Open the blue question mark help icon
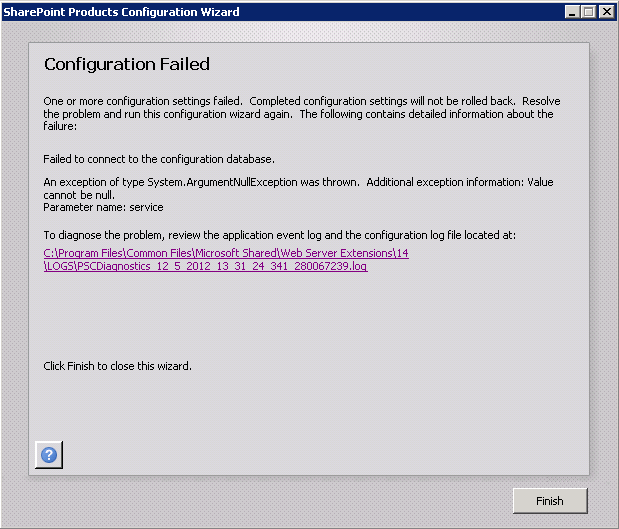Viewport: 619px width, 529px height. tap(49, 455)
